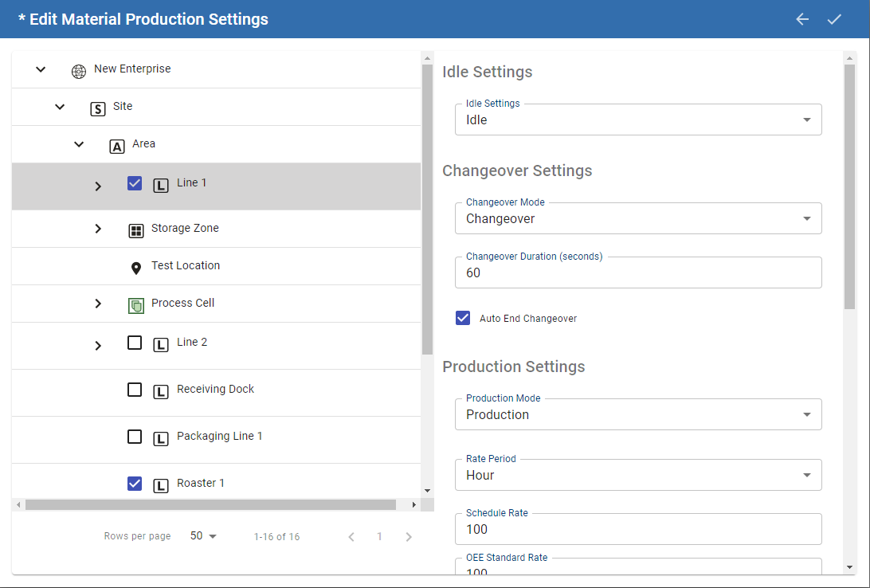Expand the Line 2 tree node

coord(98,346)
